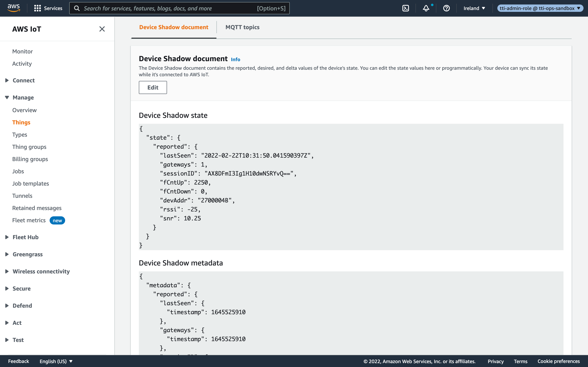
Task: Expand the Wireless connectivity section
Action: 41,271
